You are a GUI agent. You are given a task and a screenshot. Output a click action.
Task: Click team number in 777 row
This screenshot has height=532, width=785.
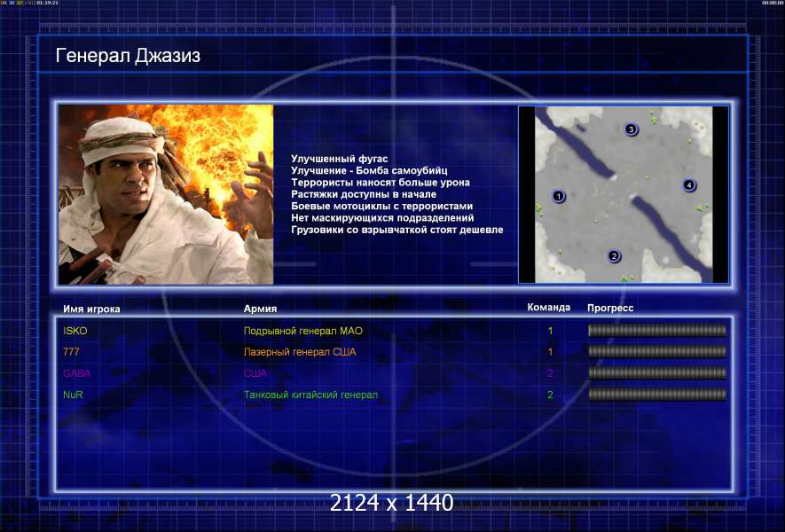(550, 352)
